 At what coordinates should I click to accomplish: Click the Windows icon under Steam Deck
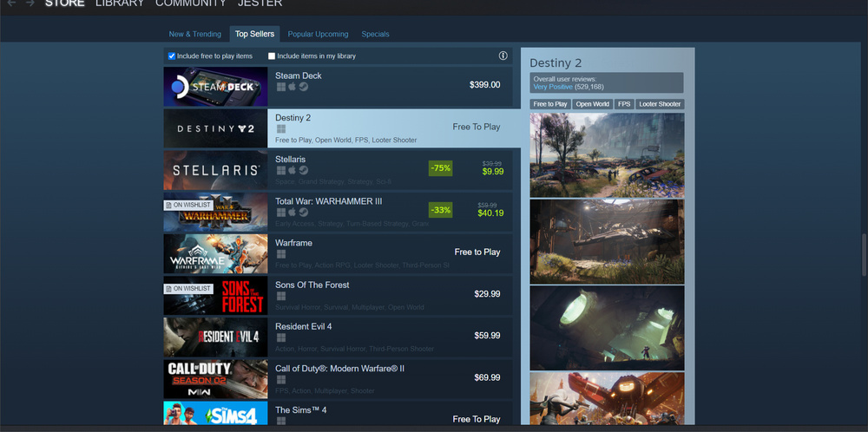[281, 87]
